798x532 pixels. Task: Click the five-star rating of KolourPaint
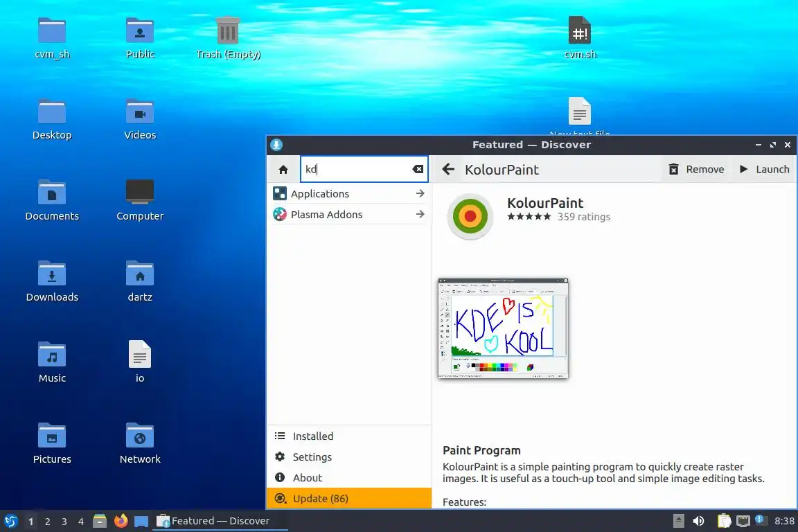coord(529,217)
